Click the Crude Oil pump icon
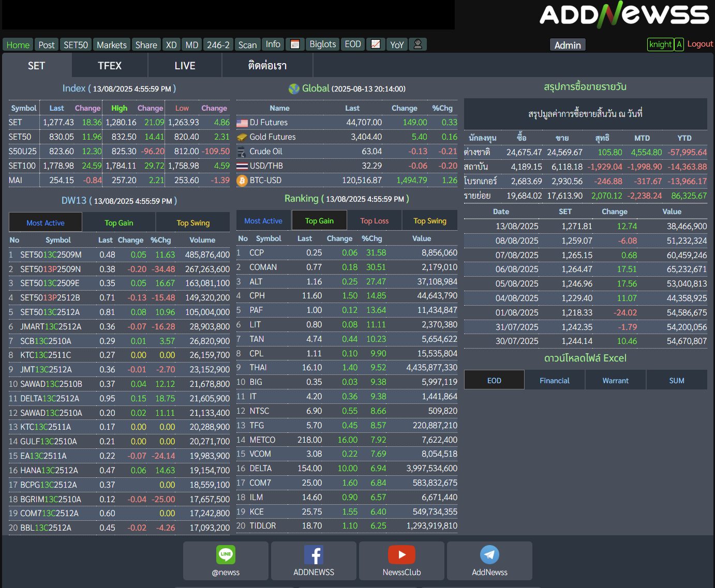Screen dimensions: 715x588 [x=242, y=152]
